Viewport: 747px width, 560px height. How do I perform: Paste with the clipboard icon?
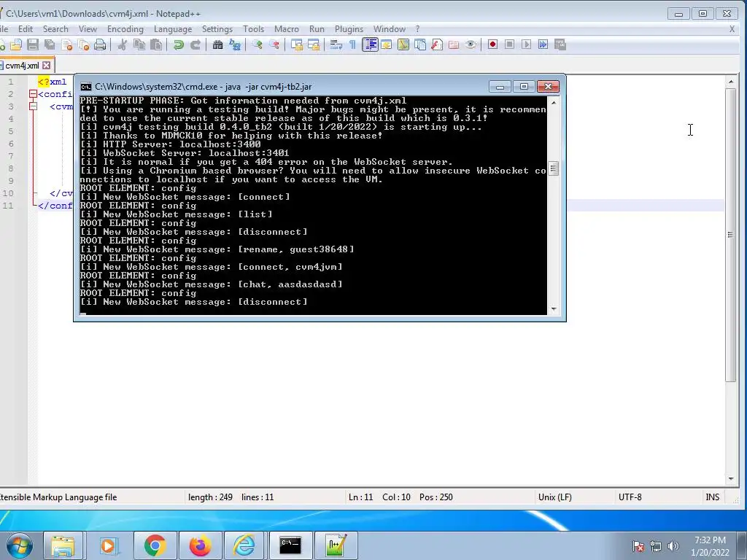156,44
